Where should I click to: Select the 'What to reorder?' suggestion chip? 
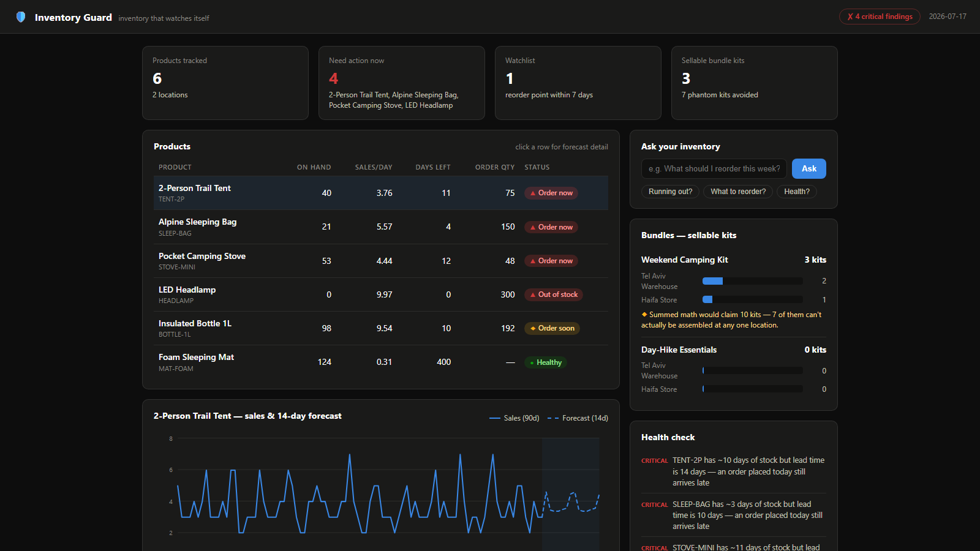[738, 192]
